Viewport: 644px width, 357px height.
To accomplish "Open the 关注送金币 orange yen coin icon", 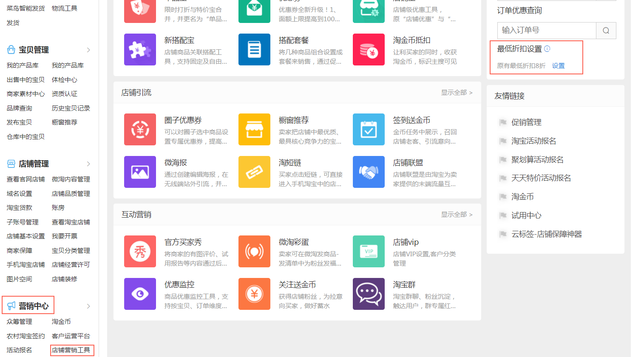I will tap(254, 294).
